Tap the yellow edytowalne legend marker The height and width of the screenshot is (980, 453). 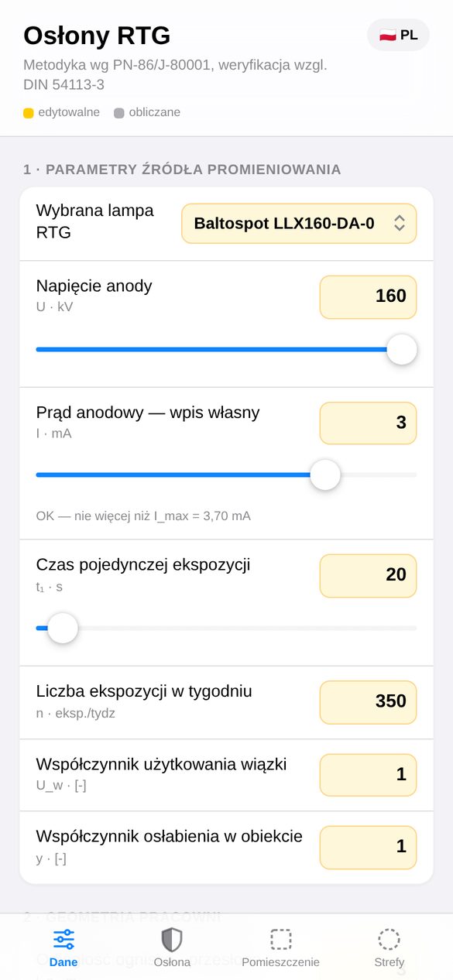(x=29, y=113)
